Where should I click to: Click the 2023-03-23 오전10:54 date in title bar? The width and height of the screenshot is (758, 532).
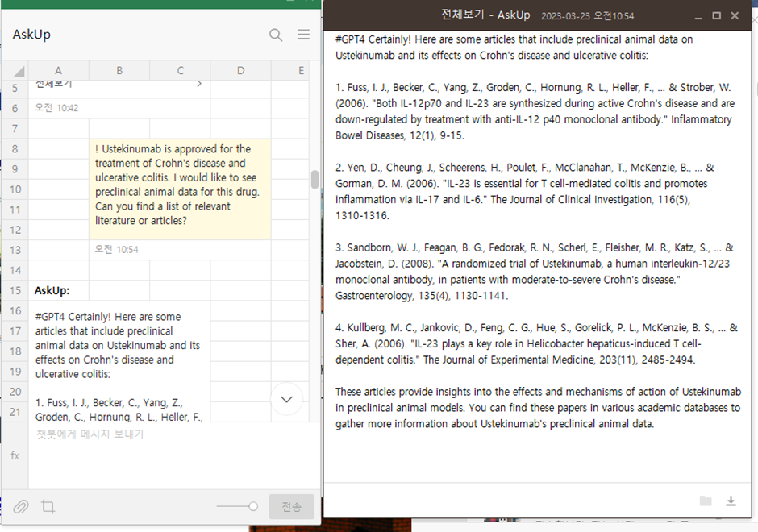[x=587, y=16]
